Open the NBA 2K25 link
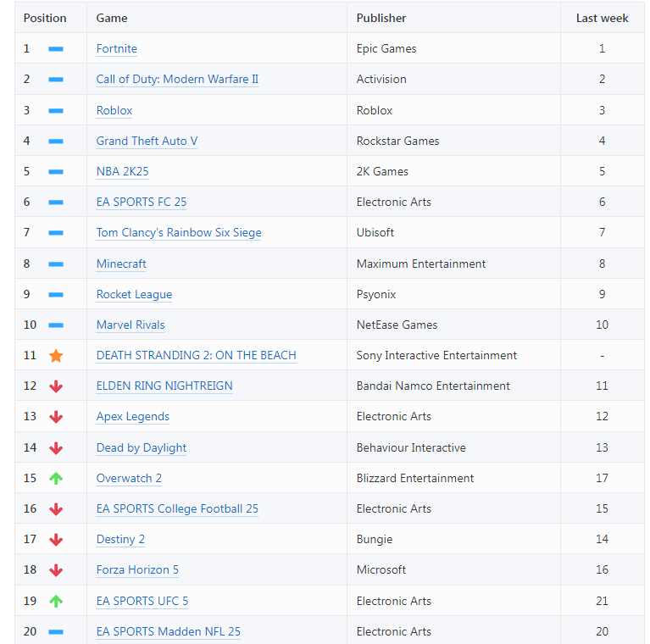Image resolution: width=650 pixels, height=644 pixels. pos(122,171)
